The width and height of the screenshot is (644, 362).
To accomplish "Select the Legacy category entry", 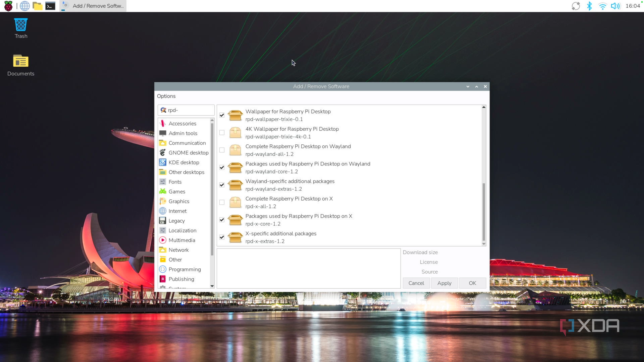I will [x=176, y=220].
